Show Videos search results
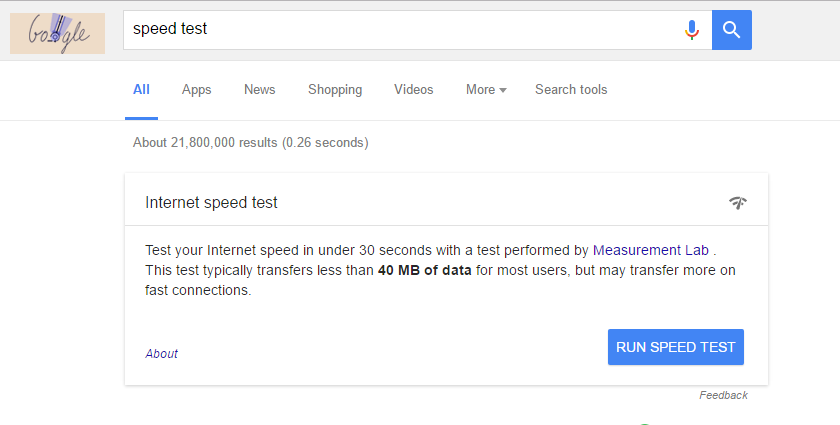This screenshot has height=425, width=840. click(414, 90)
